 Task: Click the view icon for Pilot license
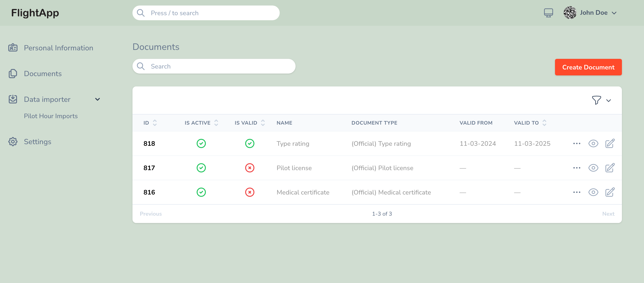coord(593,168)
